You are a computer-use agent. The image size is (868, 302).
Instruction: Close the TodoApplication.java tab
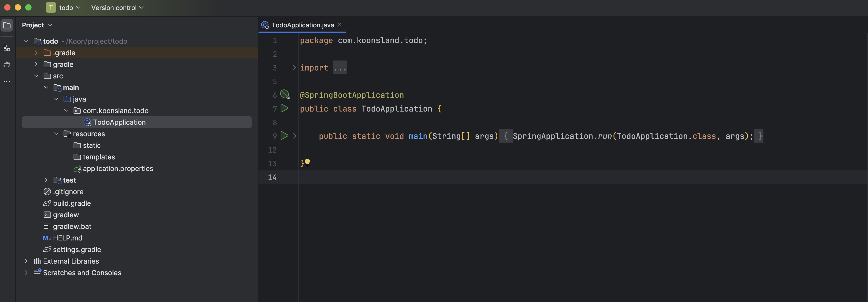click(x=339, y=25)
